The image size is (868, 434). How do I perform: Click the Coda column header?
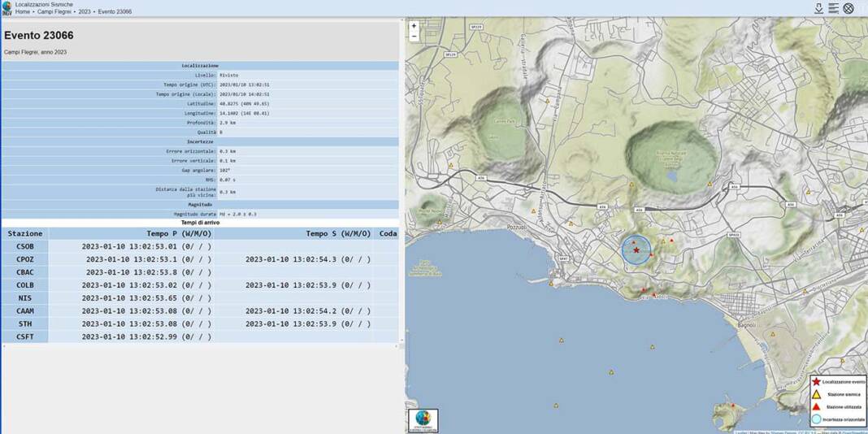point(388,233)
